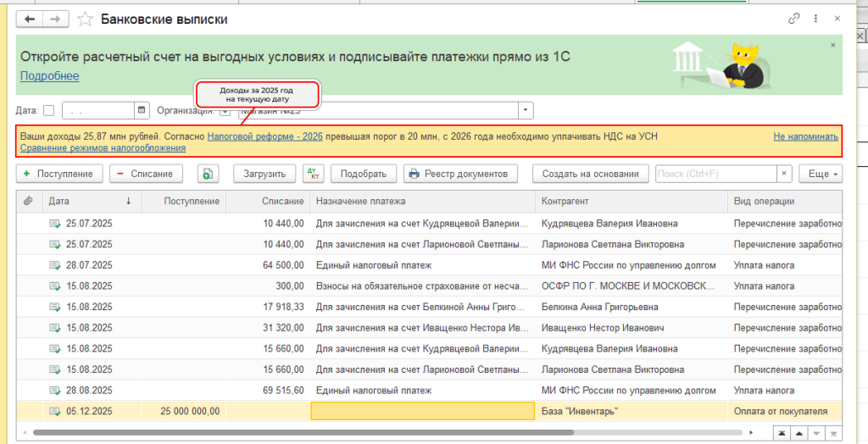868x444 pixels.
Task: Open Реестр документов print button
Action: pyautogui.click(x=460, y=174)
